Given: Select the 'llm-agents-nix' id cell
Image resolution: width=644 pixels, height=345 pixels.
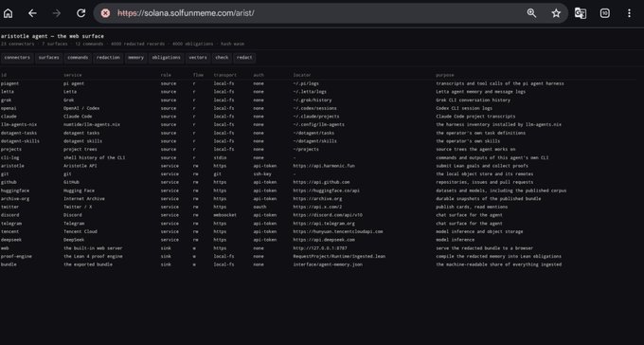Looking at the screenshot, I should pos(19,124).
